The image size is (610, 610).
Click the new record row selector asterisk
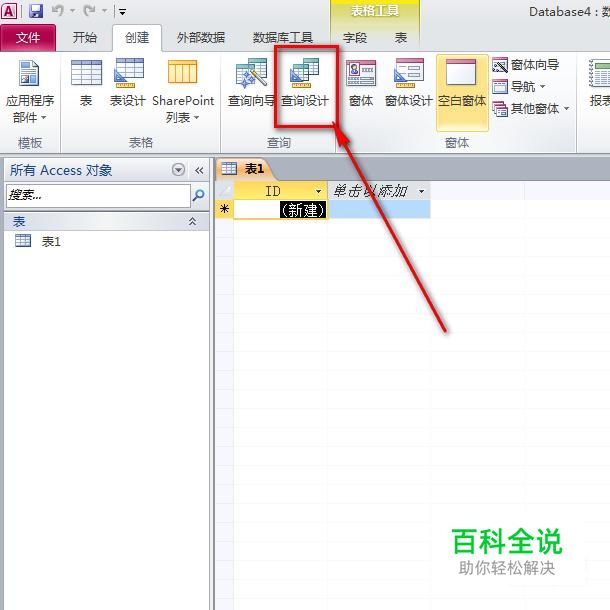224,209
